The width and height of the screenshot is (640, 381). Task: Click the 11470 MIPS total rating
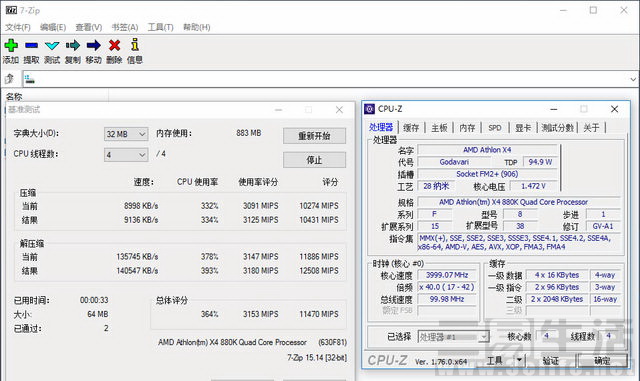(319, 314)
